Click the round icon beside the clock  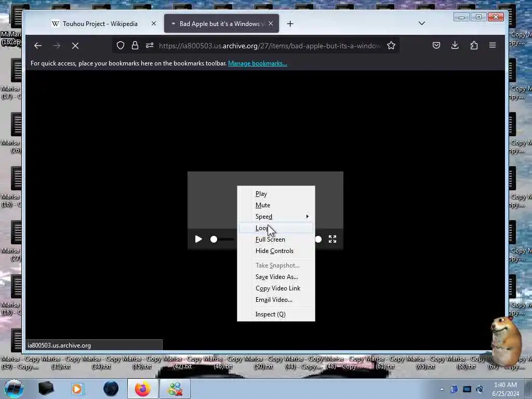[480, 389]
